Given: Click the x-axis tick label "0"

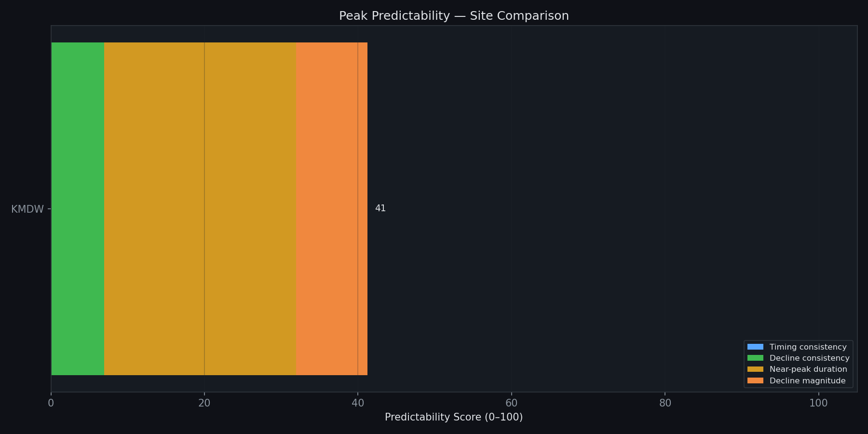Looking at the screenshot, I should pos(51,403).
